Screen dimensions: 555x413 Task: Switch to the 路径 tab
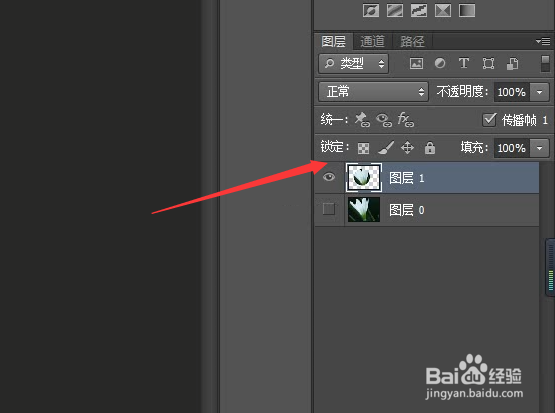412,42
